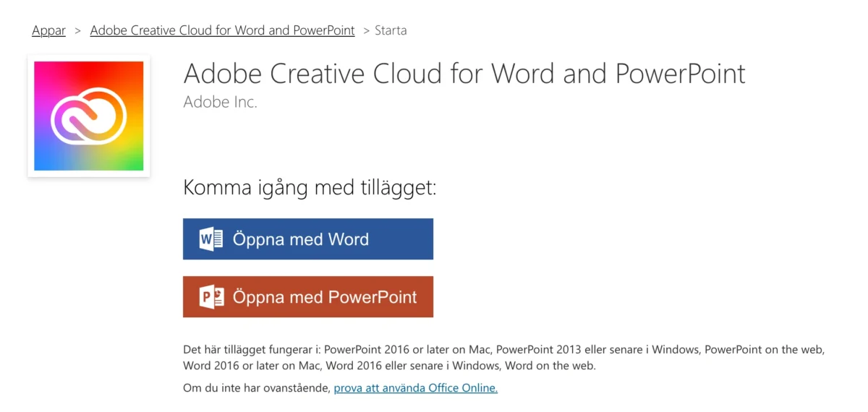Click the Öppna med PowerPoint button
This screenshot has width=868, height=412.
coord(308,296)
